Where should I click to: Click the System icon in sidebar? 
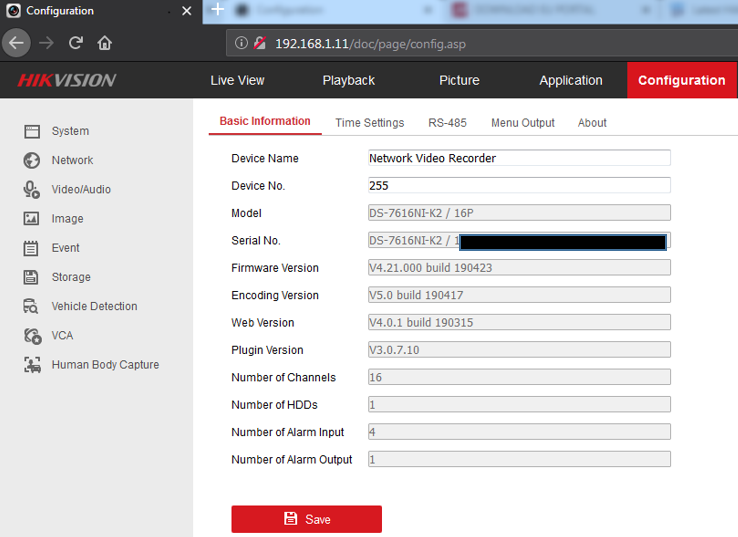(x=32, y=131)
